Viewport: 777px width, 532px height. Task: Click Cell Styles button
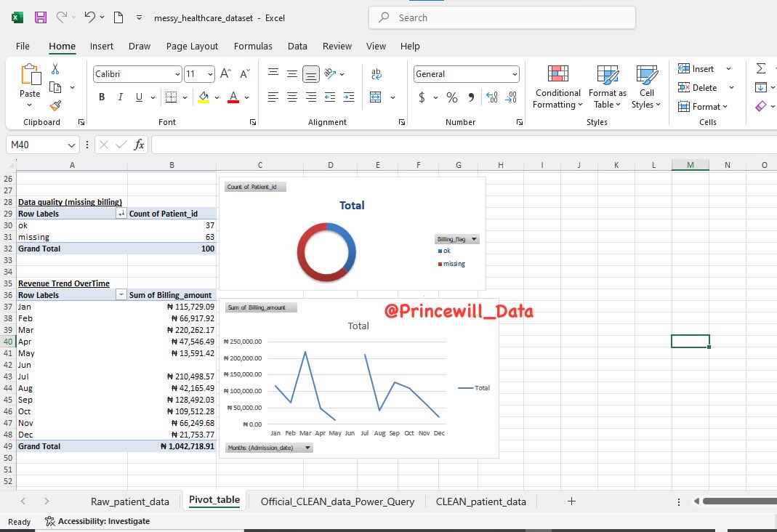click(646, 87)
